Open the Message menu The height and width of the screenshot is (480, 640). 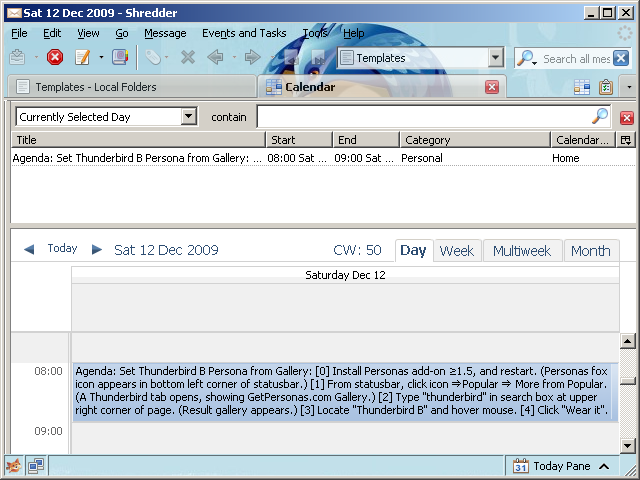[165, 33]
